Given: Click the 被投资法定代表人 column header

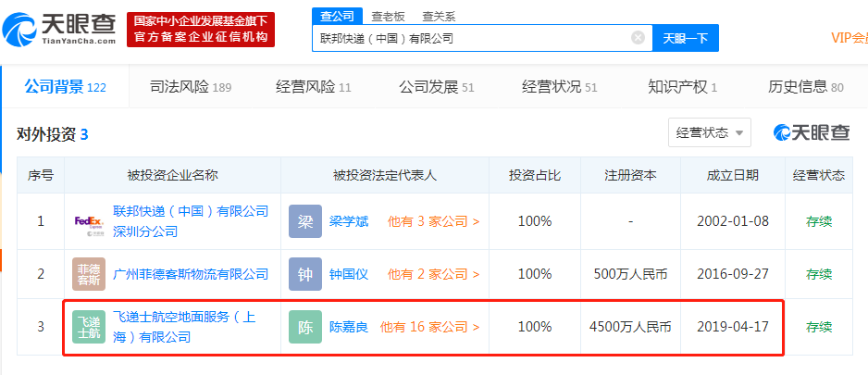Looking at the screenshot, I should click(385, 175).
